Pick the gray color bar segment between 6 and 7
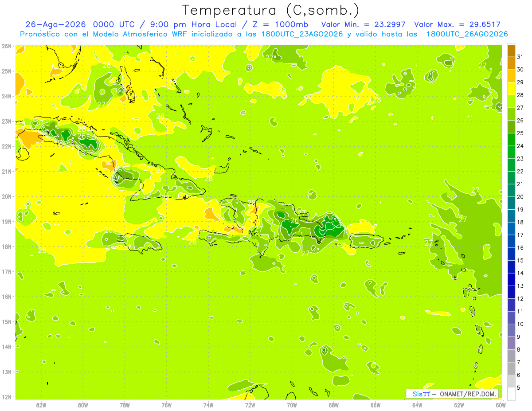The image size is (532, 411). tap(511, 368)
